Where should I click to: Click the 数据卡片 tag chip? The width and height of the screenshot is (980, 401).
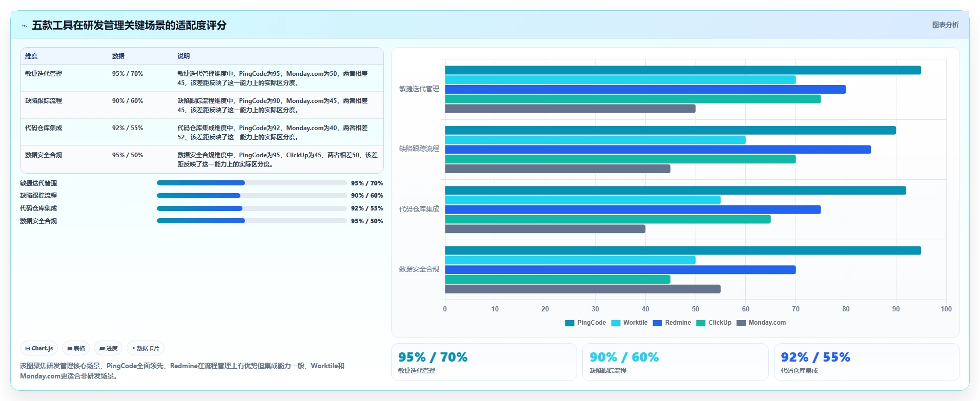[x=146, y=348]
